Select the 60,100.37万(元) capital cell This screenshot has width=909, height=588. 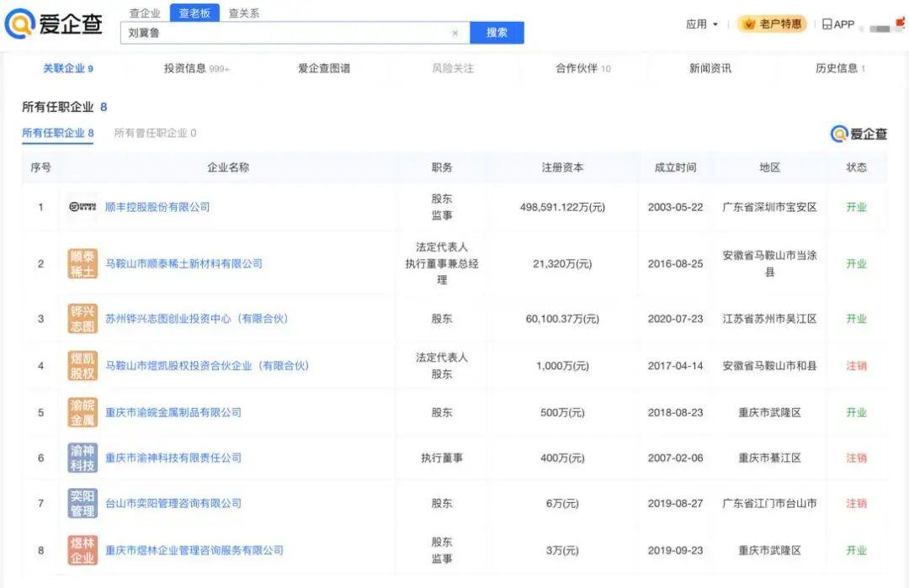coord(562,319)
